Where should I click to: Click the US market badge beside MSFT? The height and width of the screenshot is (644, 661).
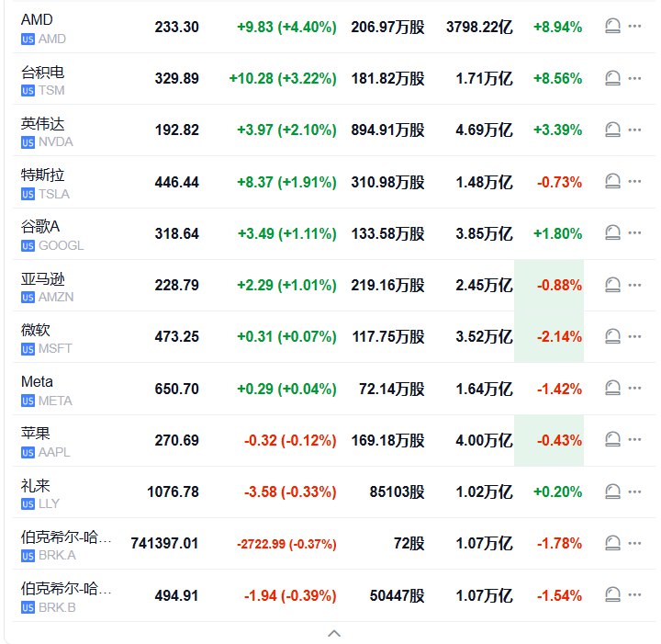pos(28,349)
